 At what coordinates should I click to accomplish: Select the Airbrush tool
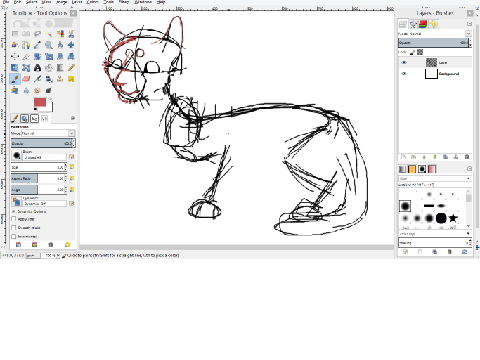[37, 79]
